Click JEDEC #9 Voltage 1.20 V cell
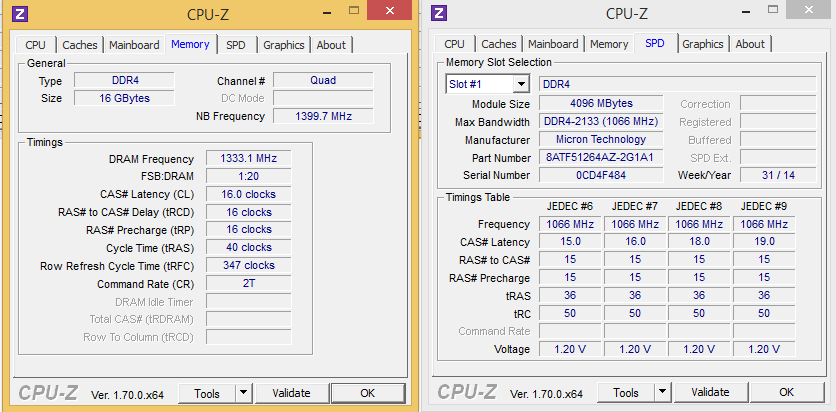This screenshot has width=836, height=412. point(764,349)
